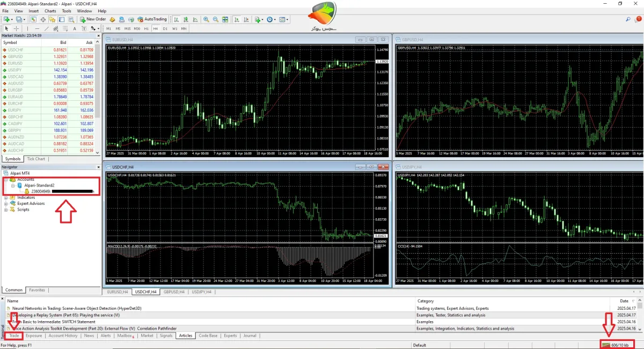The height and width of the screenshot is (349, 644).
Task: Toggle the Market Watch window icon
Action: 33,19
